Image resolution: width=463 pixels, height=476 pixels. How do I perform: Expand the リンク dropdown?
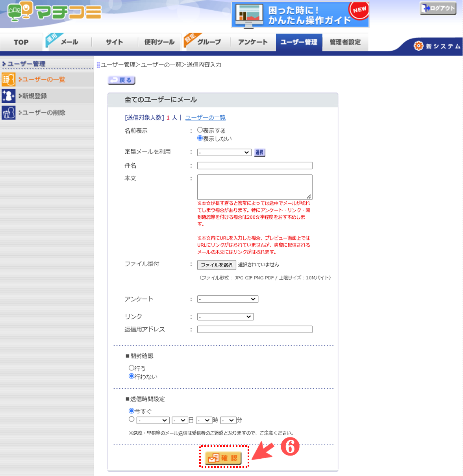click(225, 317)
